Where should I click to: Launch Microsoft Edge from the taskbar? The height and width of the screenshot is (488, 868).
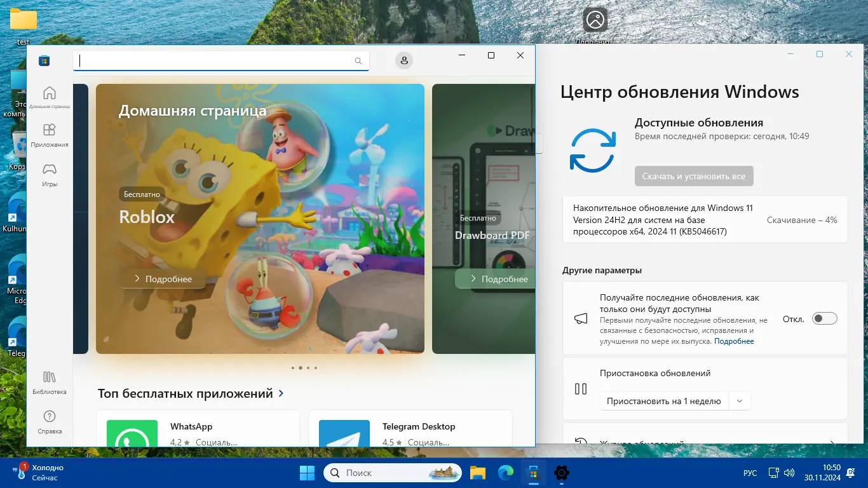coord(506,473)
